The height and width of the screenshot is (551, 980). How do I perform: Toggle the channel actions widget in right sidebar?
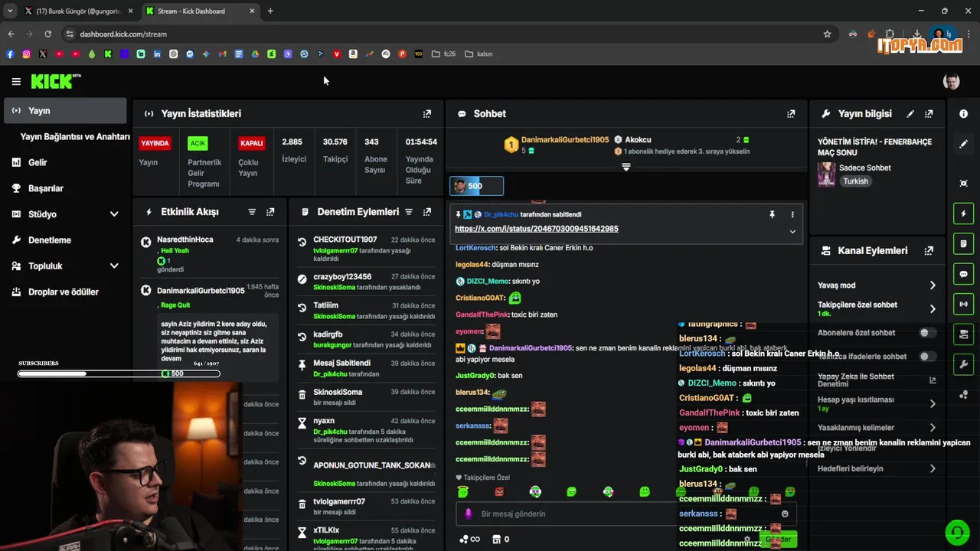point(964,334)
